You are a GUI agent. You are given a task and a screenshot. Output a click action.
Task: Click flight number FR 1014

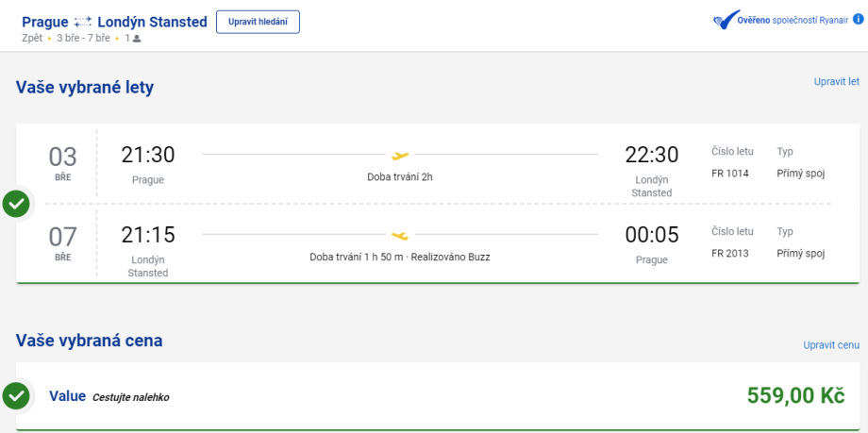click(729, 173)
